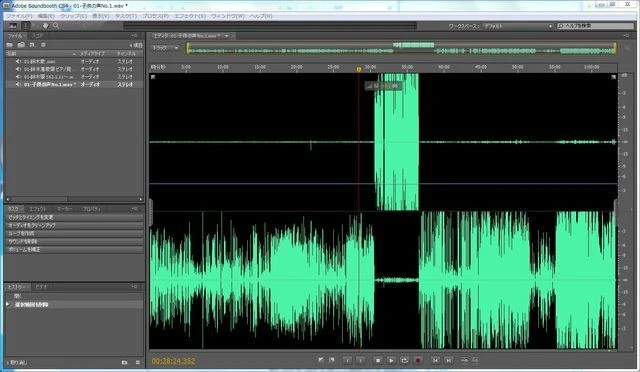The width and height of the screenshot is (640, 372).
Task: Switch to the スコア tab
Action: pyautogui.click(x=38, y=36)
